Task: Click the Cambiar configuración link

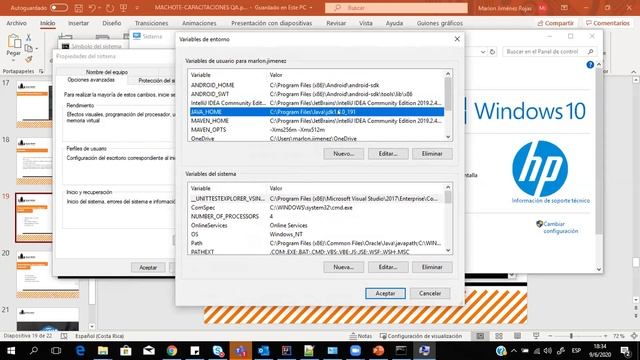Action: (560, 227)
